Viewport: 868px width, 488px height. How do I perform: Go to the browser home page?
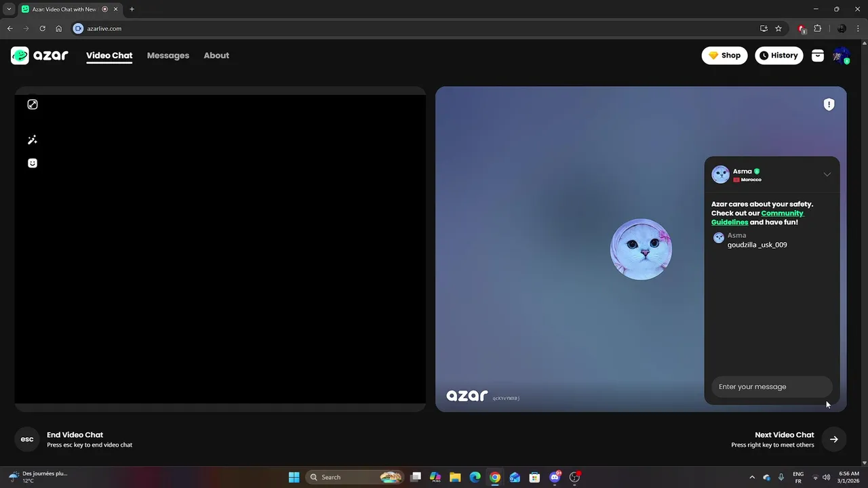pos(59,28)
